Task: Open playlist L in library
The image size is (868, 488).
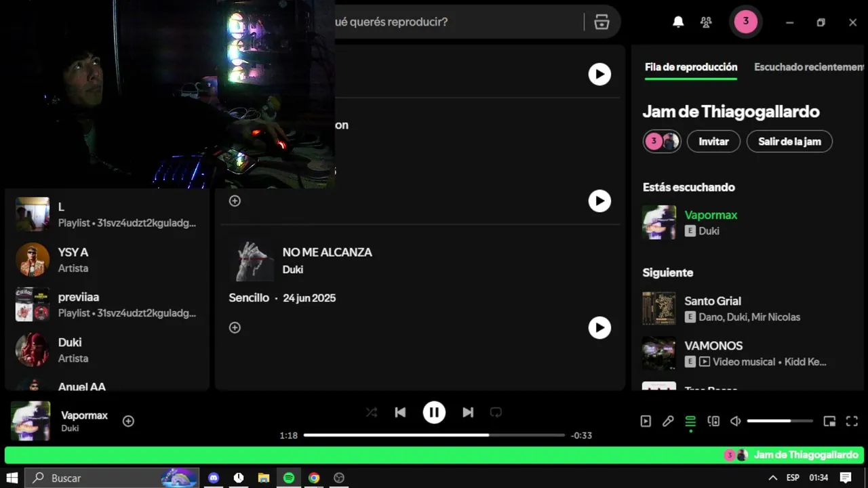Action: tap(107, 214)
